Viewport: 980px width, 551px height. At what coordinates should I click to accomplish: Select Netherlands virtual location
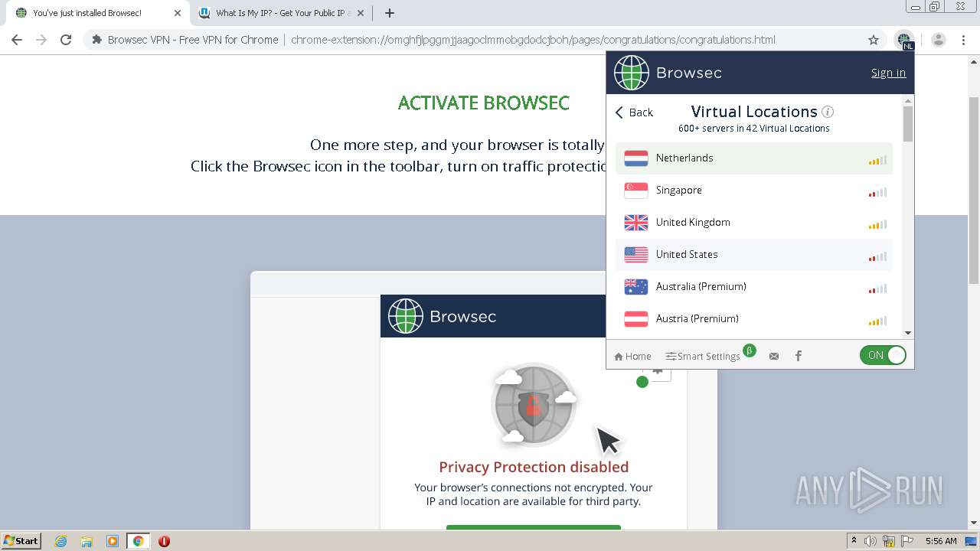754,158
